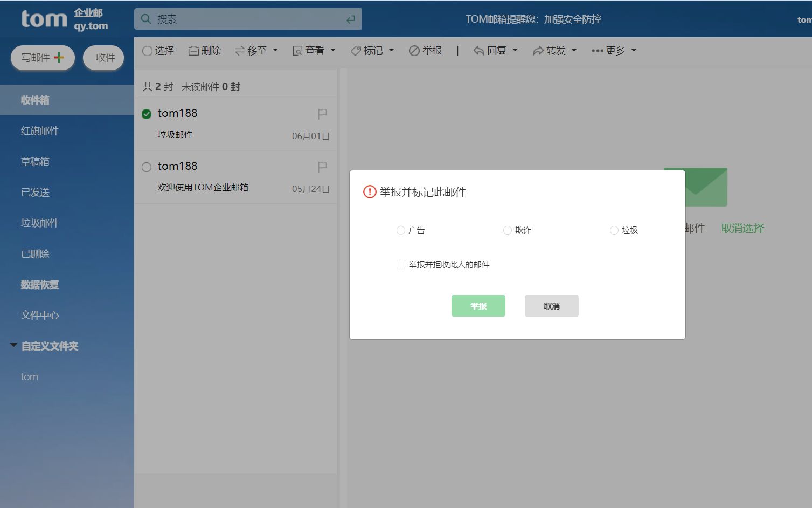Click the 举报 confirm button
Viewport: 812px width, 508px height.
point(478,306)
